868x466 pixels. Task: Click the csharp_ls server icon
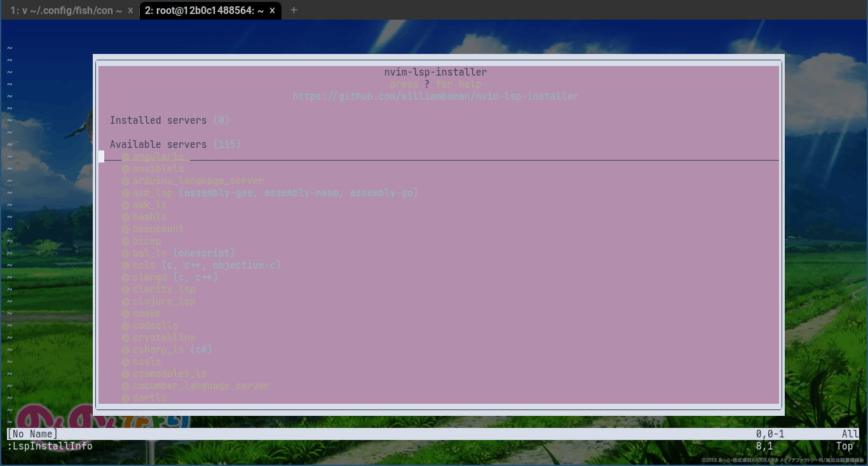coord(126,350)
